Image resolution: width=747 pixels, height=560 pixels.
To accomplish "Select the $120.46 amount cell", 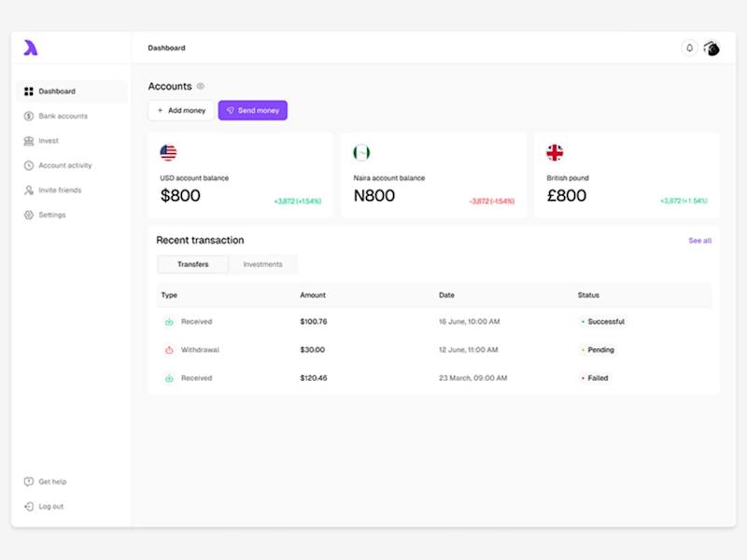I will click(314, 378).
